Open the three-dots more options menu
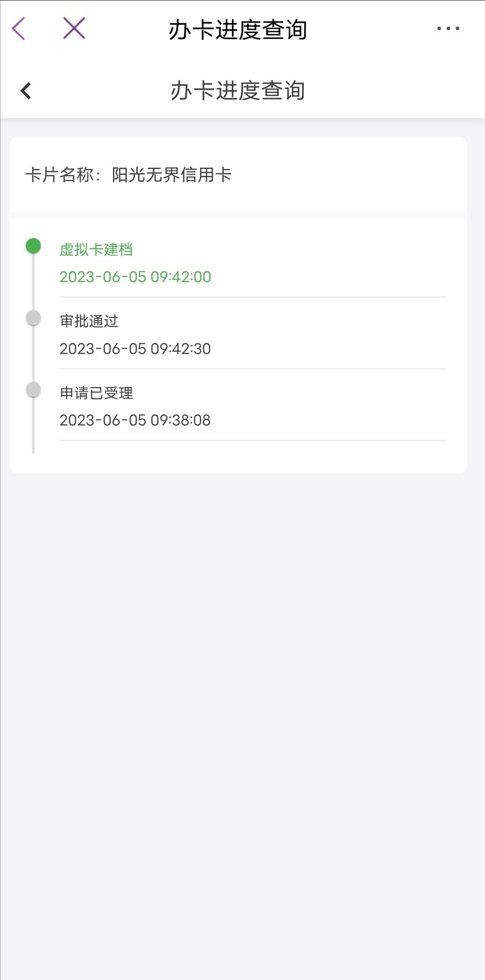Image resolution: width=485 pixels, height=980 pixels. point(448,28)
